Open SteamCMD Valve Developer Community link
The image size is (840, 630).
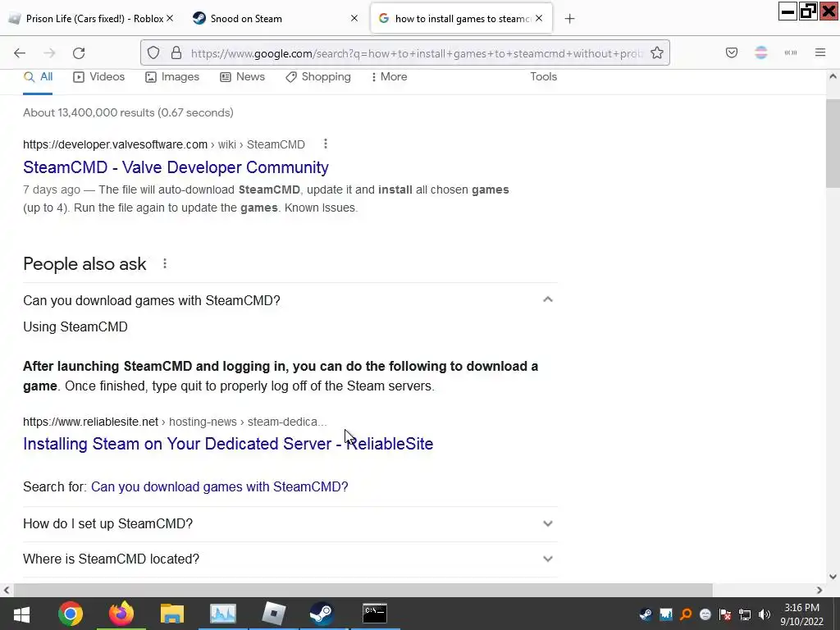click(x=176, y=167)
